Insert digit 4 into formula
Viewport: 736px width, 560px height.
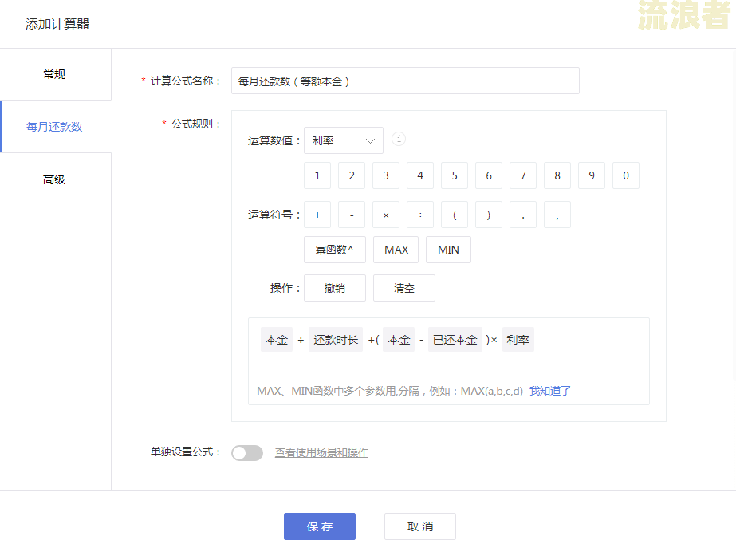tap(420, 175)
